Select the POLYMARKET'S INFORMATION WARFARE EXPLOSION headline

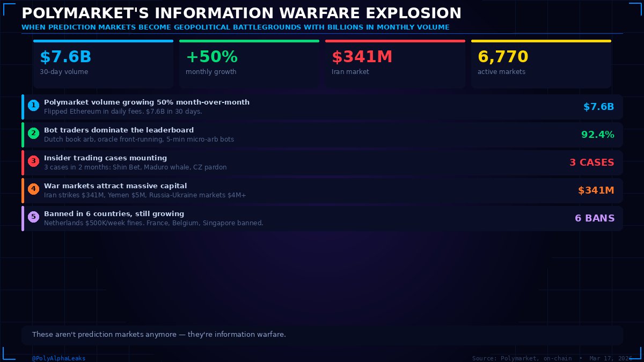[x=240, y=13]
